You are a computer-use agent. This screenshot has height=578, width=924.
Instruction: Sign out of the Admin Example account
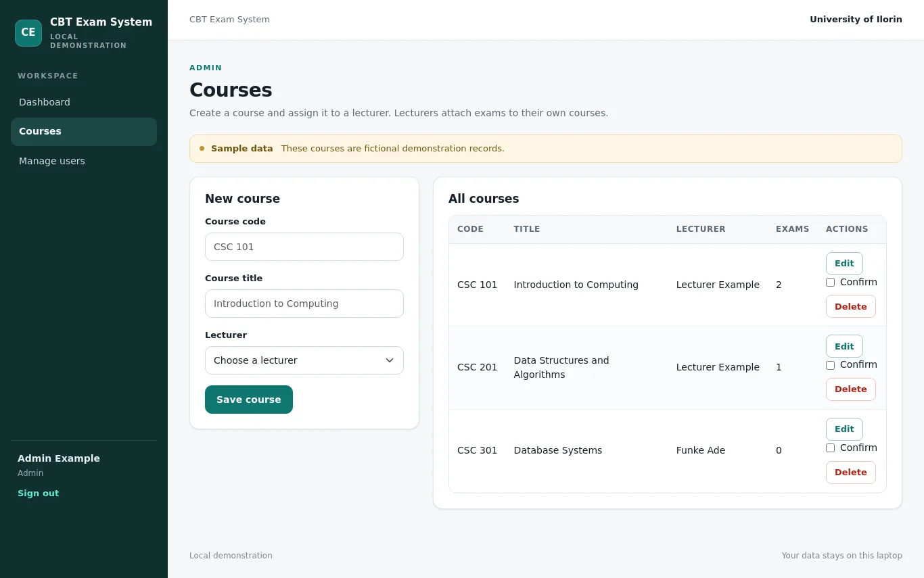39,493
